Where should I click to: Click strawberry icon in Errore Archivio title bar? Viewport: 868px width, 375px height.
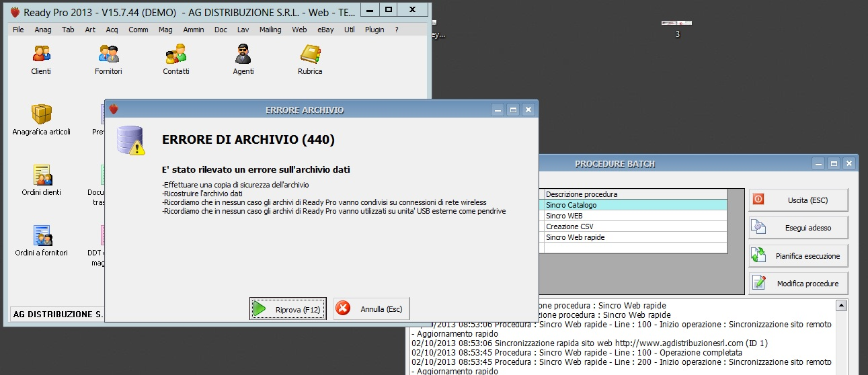click(114, 109)
